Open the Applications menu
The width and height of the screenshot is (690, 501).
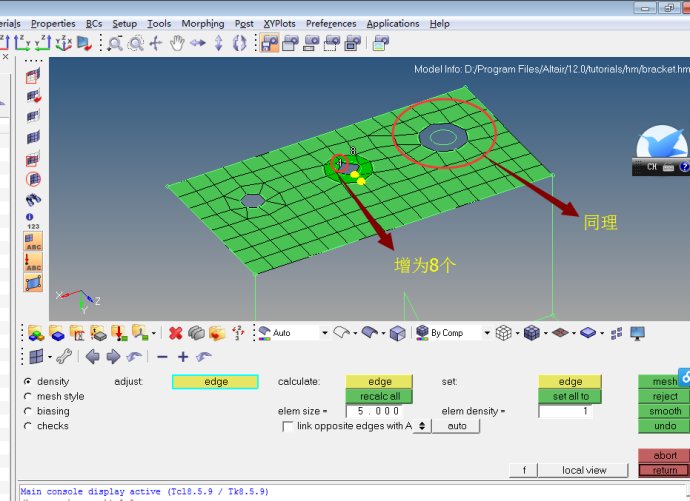393,24
